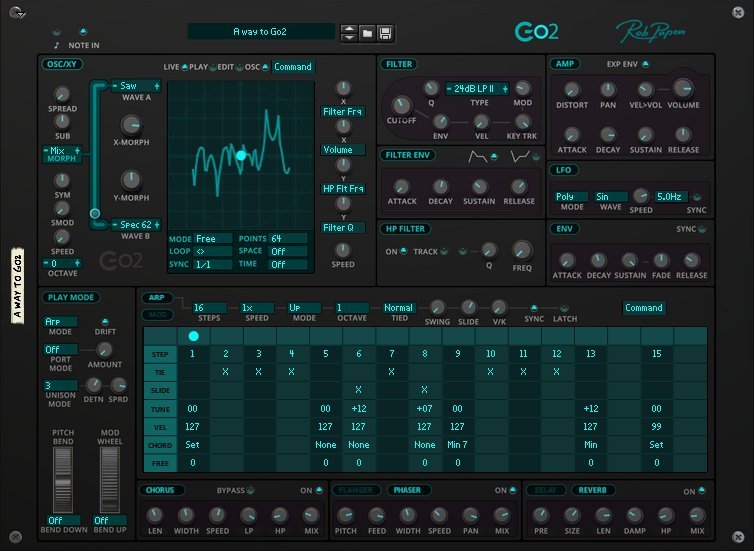Viewport: 754px width, 551px height.
Task: Open the PORT MODE Off dropdown
Action: 61,350
